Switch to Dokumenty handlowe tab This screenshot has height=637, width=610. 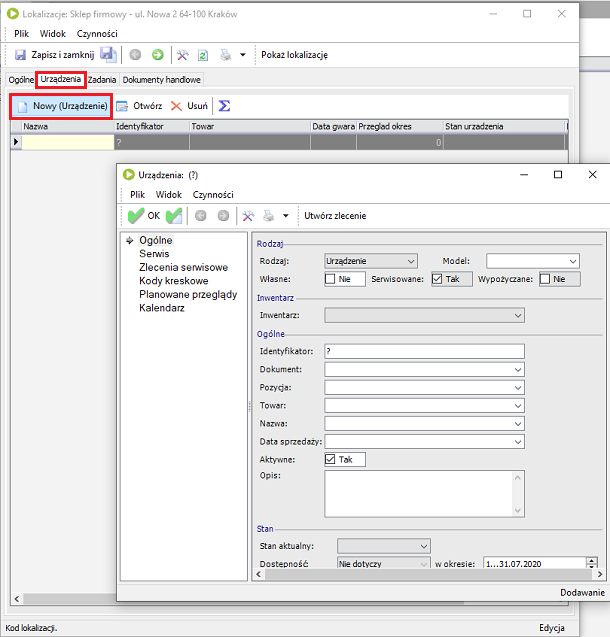coord(162,80)
